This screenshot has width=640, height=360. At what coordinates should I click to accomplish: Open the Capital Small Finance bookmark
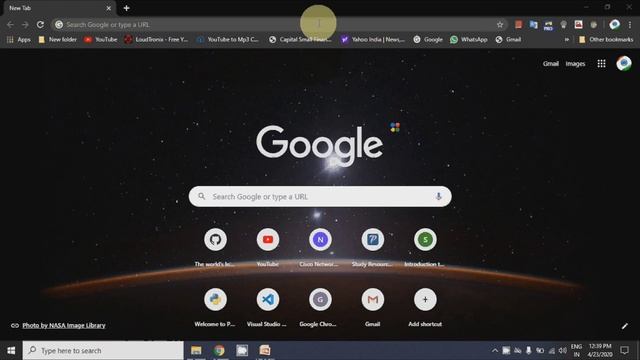(300, 40)
